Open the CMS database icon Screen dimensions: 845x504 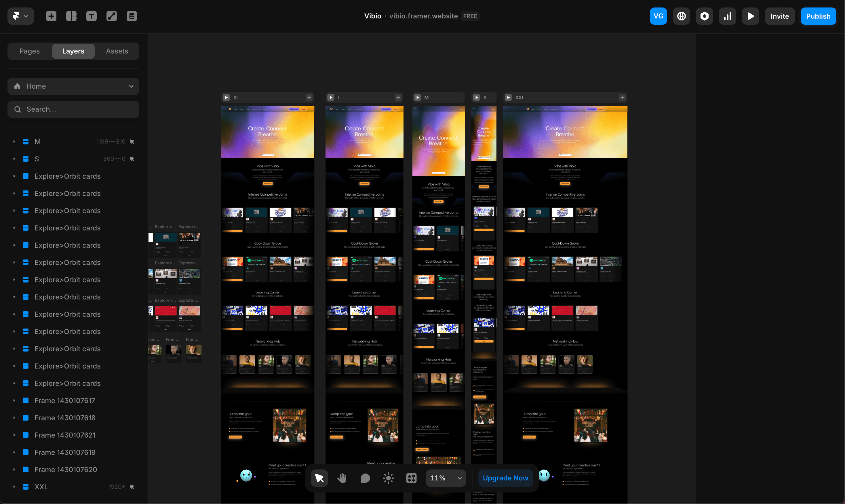pos(132,16)
